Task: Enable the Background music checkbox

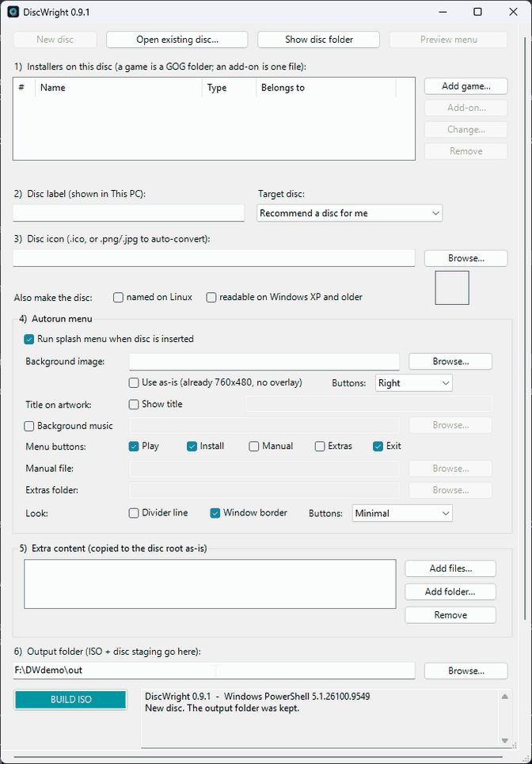Action: (x=68, y=427)
